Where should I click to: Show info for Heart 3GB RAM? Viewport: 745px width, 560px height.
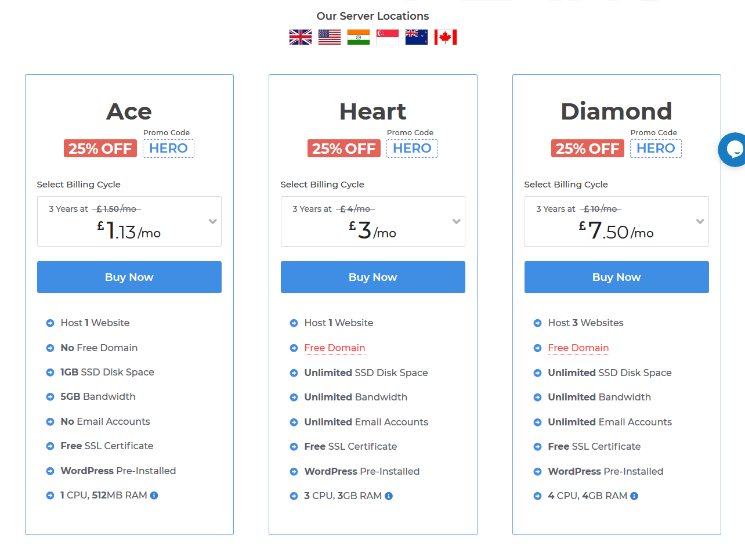pyautogui.click(x=389, y=496)
